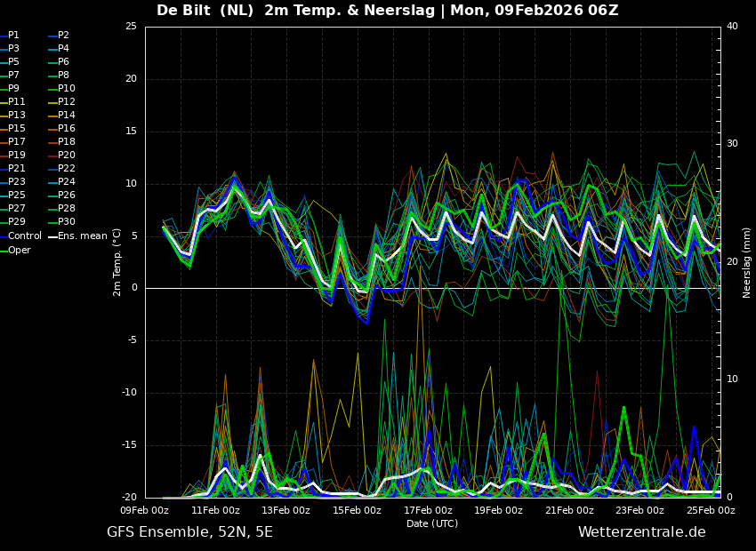This screenshot has width=756, height=551.
Task: Click the Wetterzentrale.de text
Action: click(641, 532)
